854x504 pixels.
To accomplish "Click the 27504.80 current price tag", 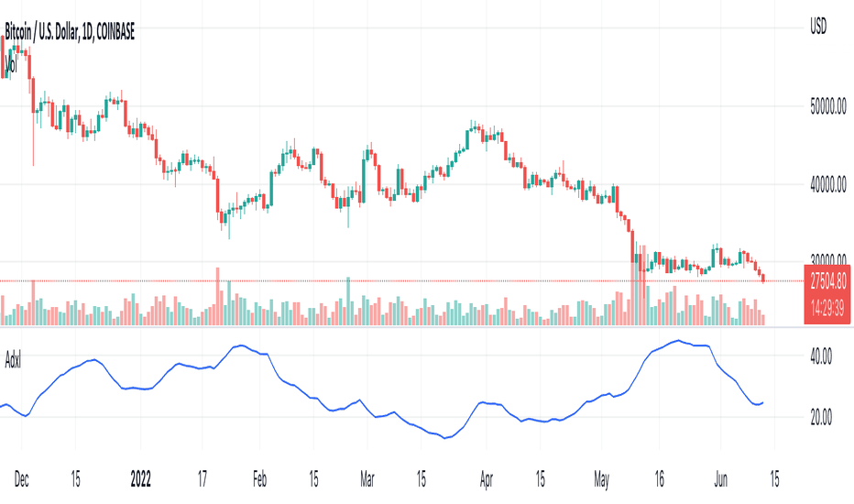I will point(828,281).
